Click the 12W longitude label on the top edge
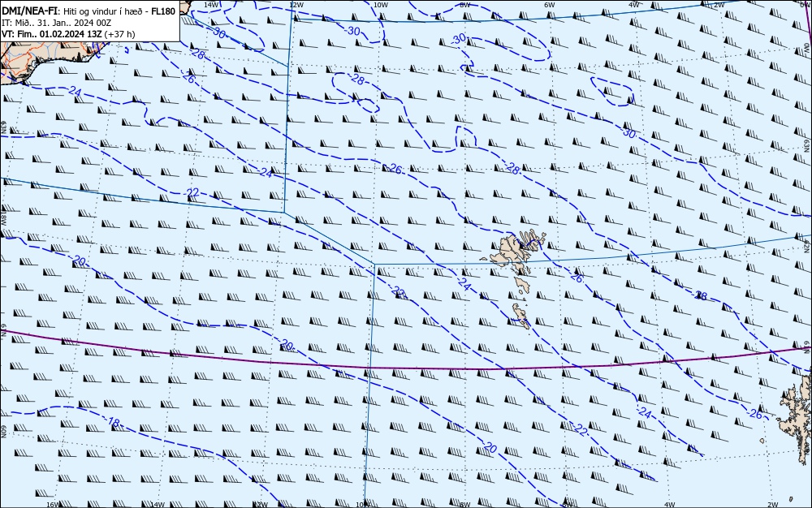812x508 pixels. pyautogui.click(x=296, y=5)
